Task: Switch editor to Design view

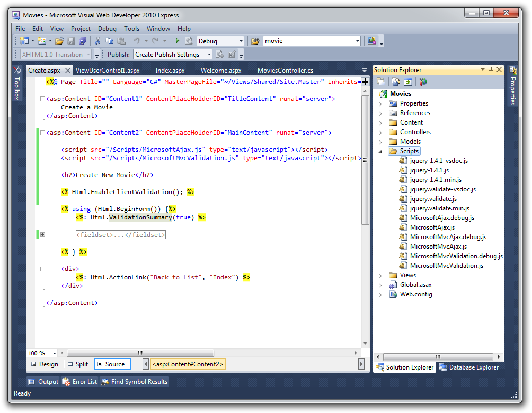Action: (45, 364)
